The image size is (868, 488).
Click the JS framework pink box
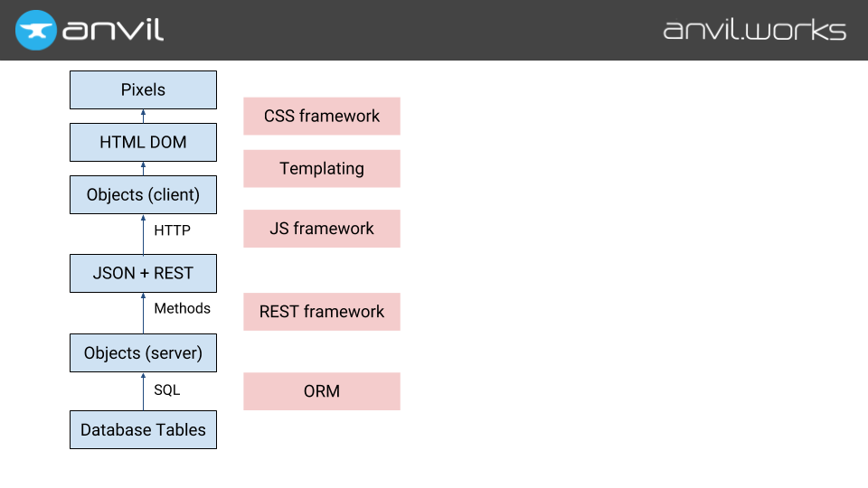click(x=321, y=229)
